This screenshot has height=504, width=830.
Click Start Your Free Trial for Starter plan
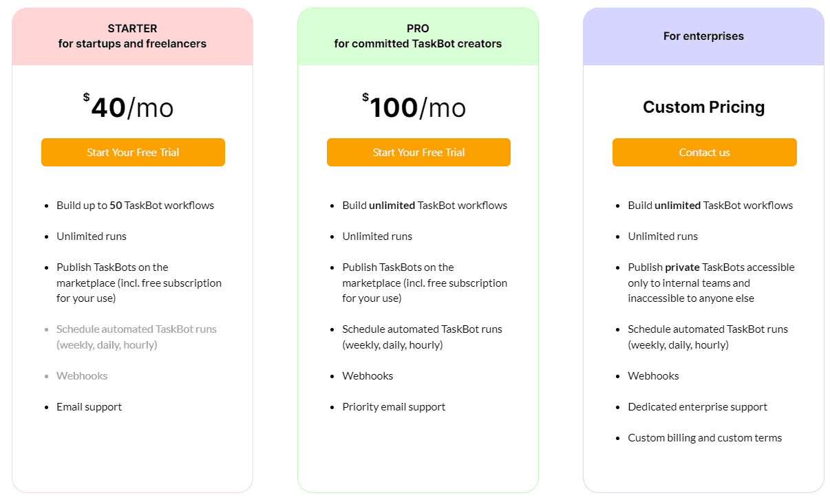[133, 152]
